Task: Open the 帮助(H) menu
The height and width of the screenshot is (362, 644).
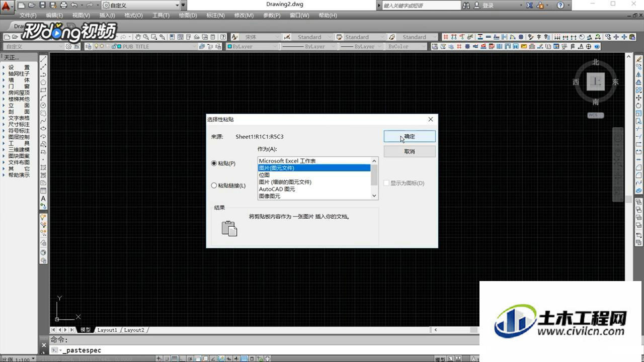Action: point(328,15)
